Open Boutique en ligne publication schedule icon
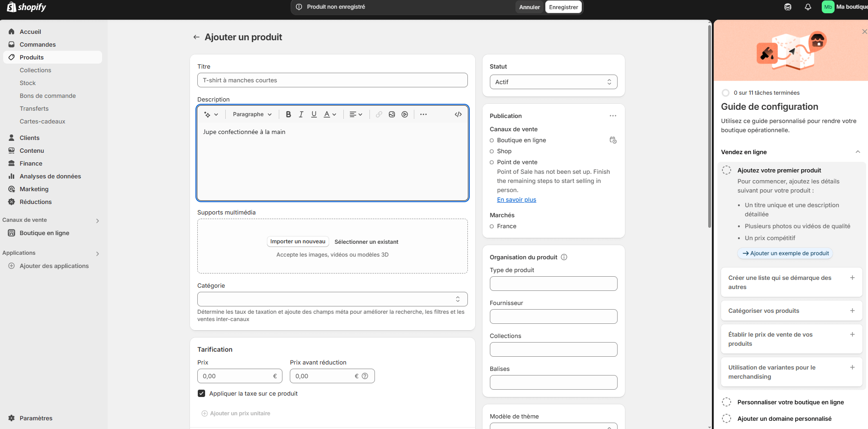 (613, 140)
